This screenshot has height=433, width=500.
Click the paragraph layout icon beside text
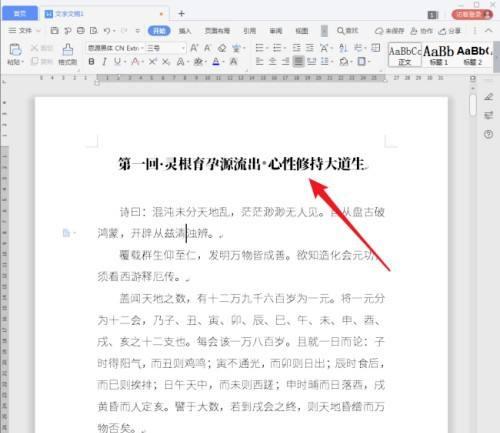coord(66,233)
